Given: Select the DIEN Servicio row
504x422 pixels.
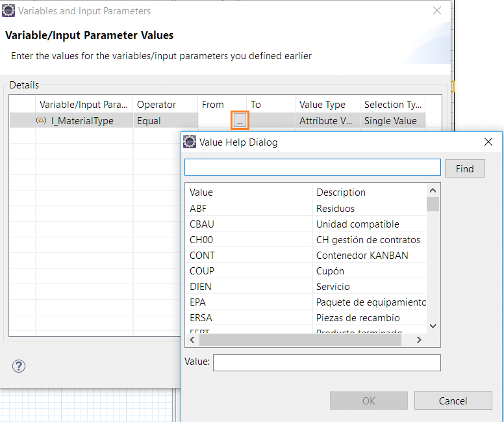Looking at the screenshot, I should (x=247, y=287).
